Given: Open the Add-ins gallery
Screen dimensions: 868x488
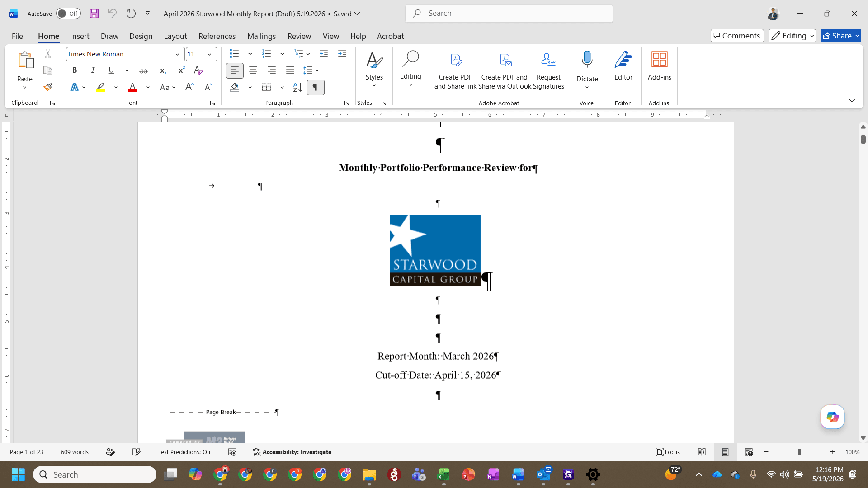Looking at the screenshot, I should pyautogui.click(x=659, y=66).
